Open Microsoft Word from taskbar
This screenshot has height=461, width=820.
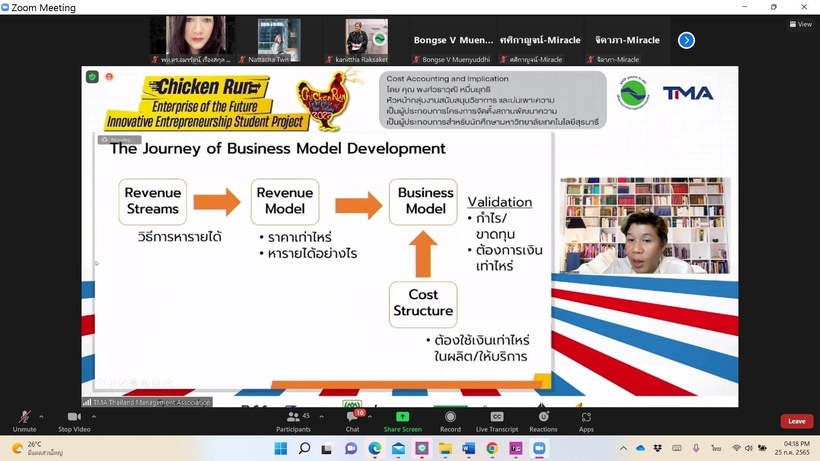click(x=469, y=448)
